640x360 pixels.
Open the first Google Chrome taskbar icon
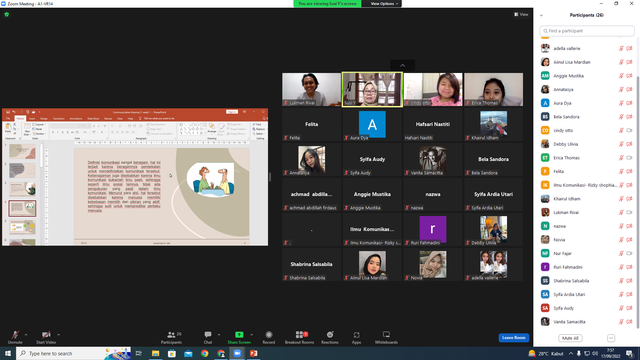tap(204, 353)
